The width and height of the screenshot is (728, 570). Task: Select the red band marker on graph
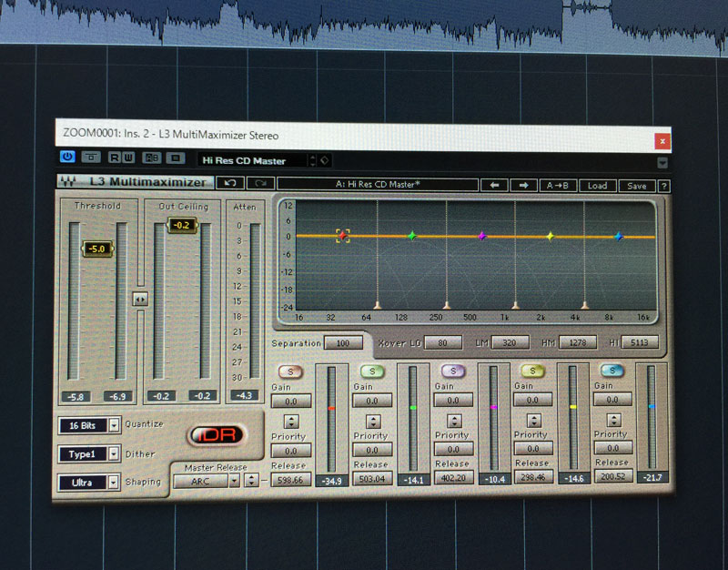tap(343, 236)
